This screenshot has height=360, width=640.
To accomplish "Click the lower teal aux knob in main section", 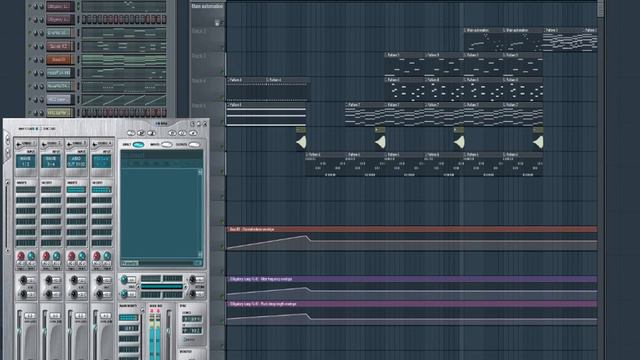I will [x=124, y=293].
